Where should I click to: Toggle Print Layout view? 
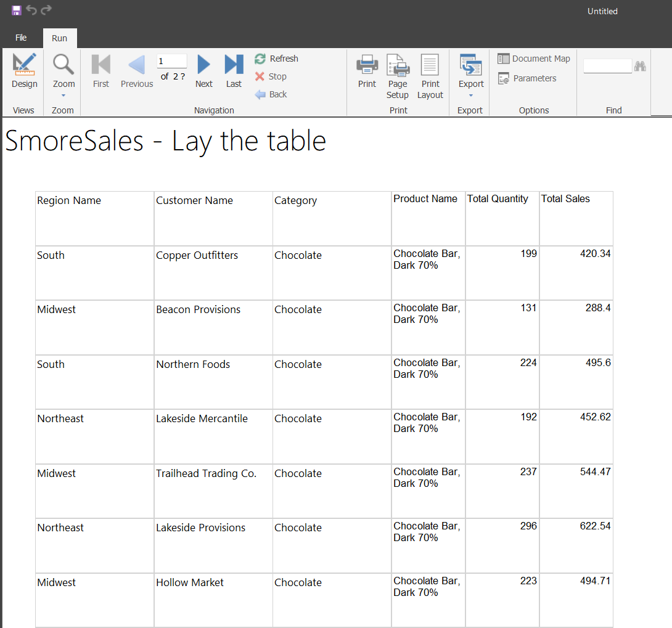coord(430,76)
